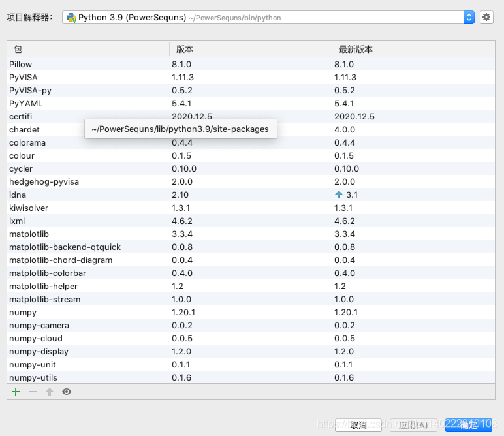Select the kiwisolver package row
Screen dimensions: 504x436
251,208
